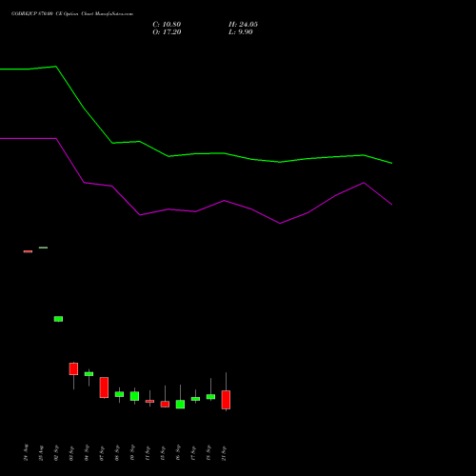Click the tall red candlestick above 07 Sep

tap(104, 387)
